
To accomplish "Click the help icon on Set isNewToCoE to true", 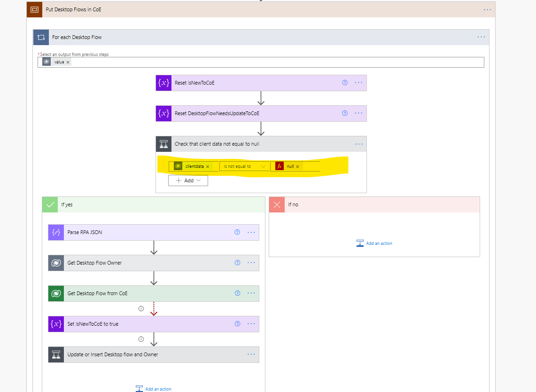I will pos(237,324).
